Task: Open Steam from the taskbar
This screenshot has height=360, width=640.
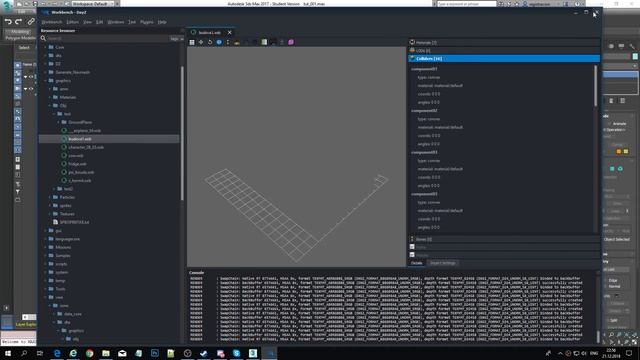Action: coord(204,353)
